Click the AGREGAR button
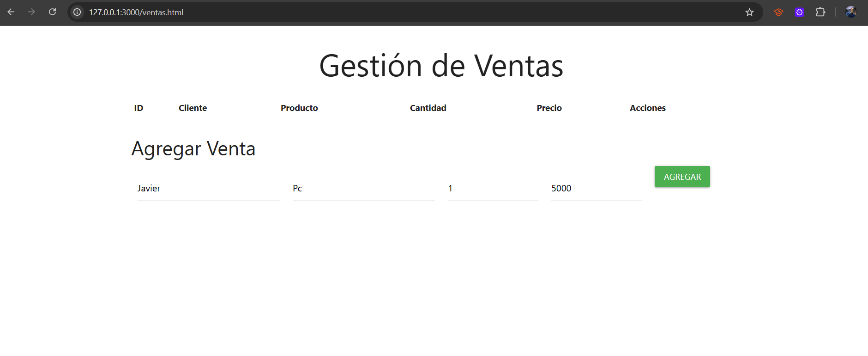The height and width of the screenshot is (356, 868). coord(682,177)
